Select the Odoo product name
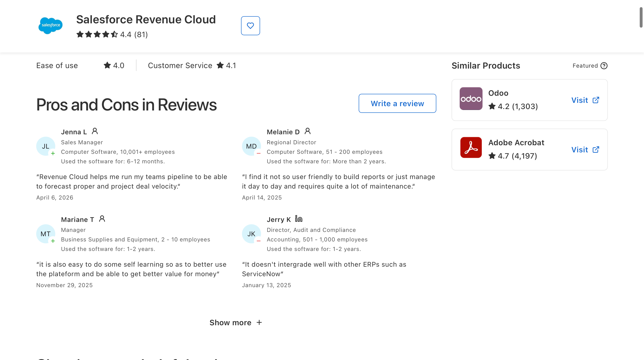The height and width of the screenshot is (360, 644). click(x=498, y=93)
